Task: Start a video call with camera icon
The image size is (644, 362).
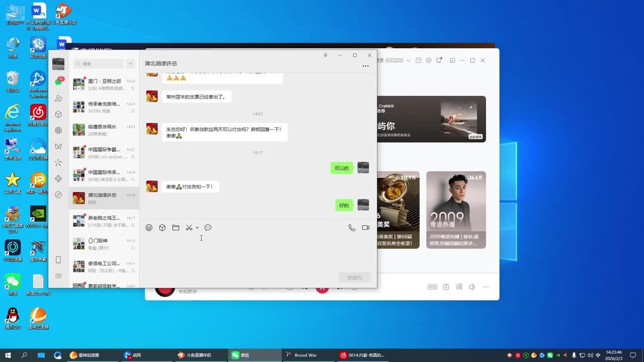Action: [x=366, y=228]
